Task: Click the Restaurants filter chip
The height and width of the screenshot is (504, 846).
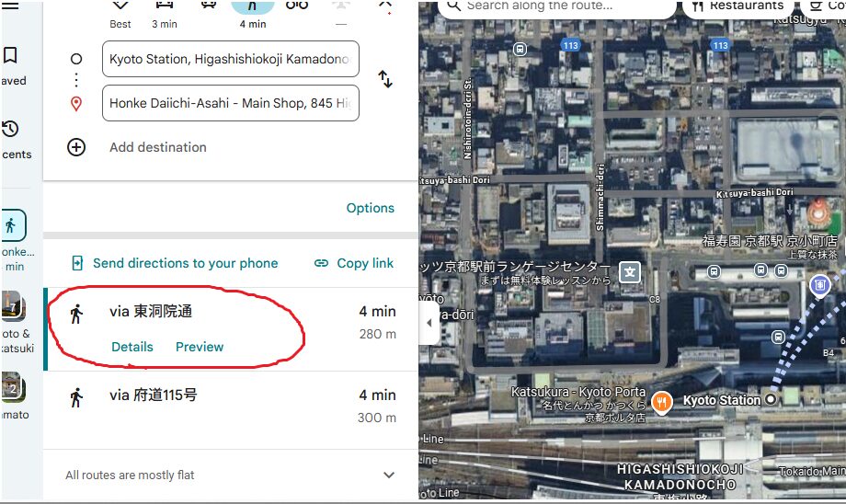Action: tap(738, 6)
